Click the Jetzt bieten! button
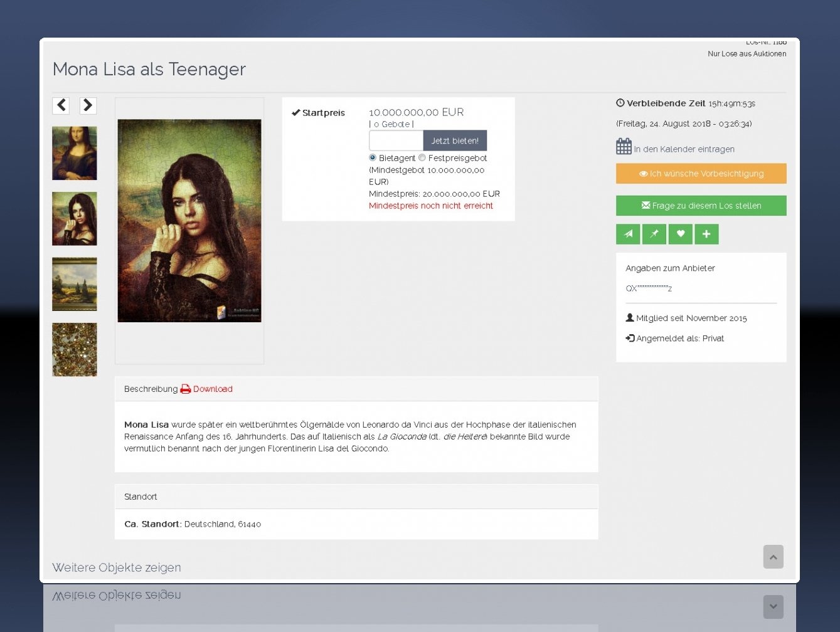Image resolution: width=840 pixels, height=632 pixels. 455,140
